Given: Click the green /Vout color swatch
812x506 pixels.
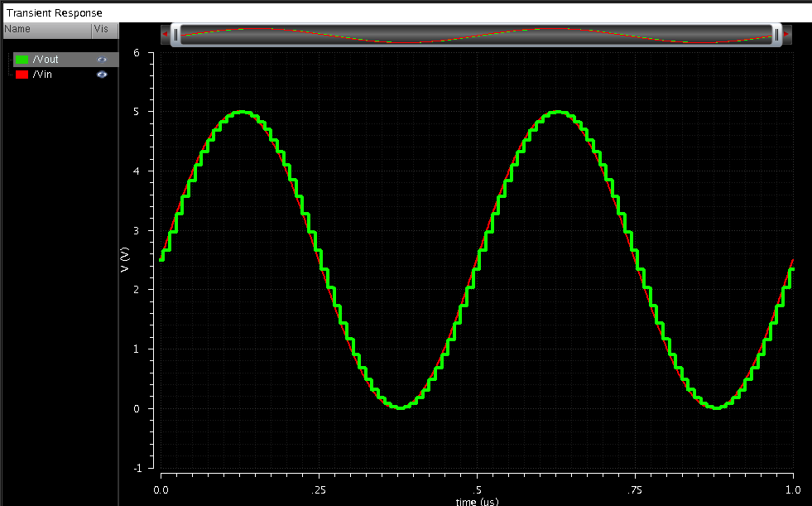Looking at the screenshot, I should tap(22, 60).
